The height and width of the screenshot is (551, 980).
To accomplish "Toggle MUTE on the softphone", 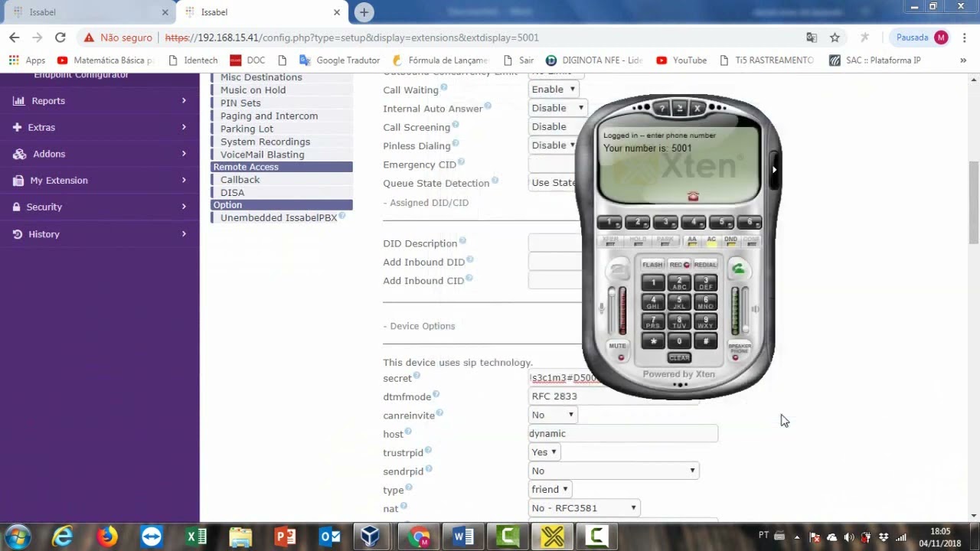I will (617, 350).
